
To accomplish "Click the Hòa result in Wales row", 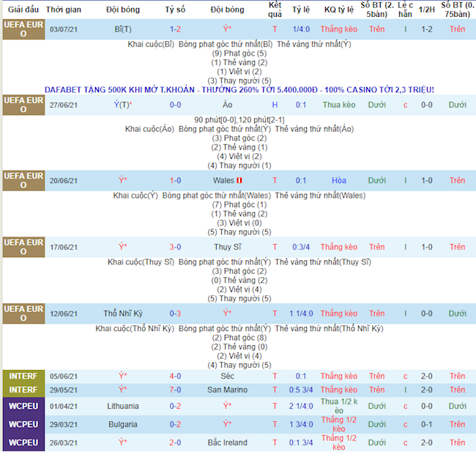I will (339, 180).
